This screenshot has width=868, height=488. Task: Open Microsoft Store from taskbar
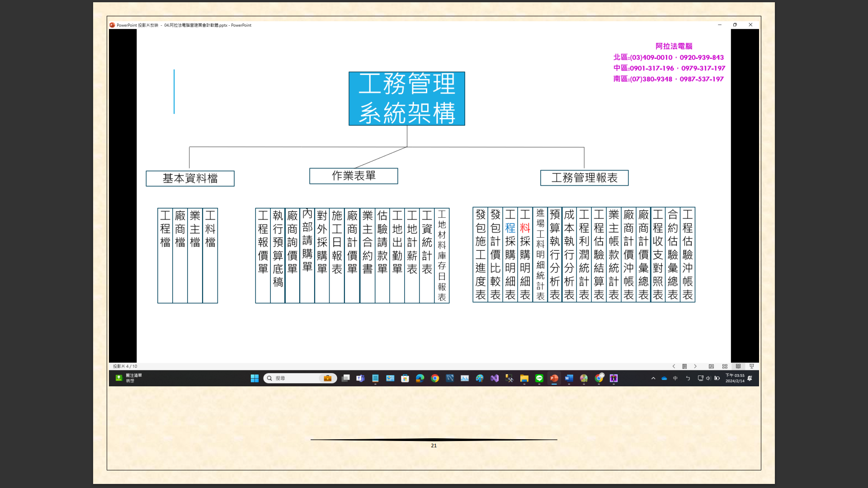[405, 378]
